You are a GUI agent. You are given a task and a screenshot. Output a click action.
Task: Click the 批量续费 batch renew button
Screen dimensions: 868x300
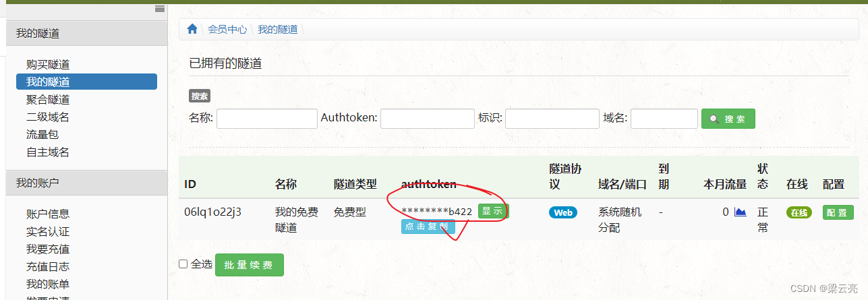250,265
